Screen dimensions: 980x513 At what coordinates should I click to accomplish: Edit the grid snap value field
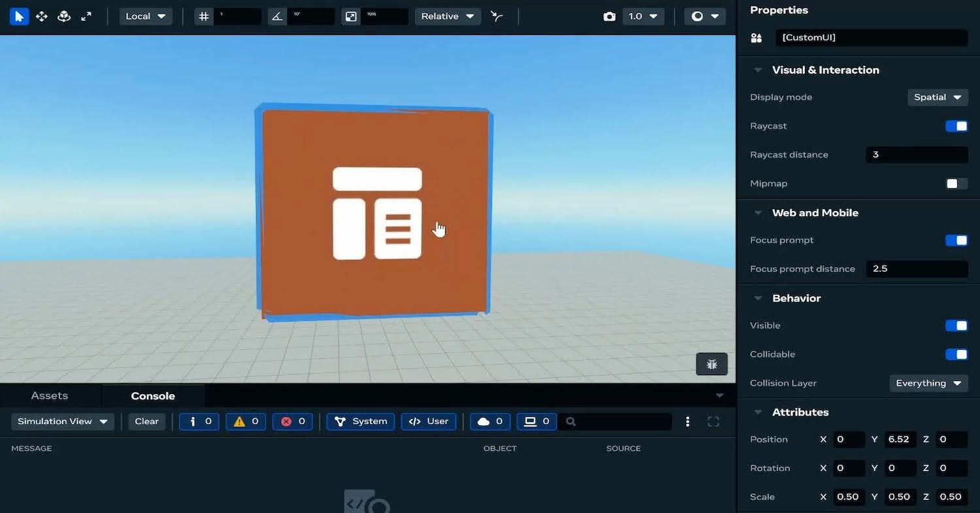click(238, 16)
